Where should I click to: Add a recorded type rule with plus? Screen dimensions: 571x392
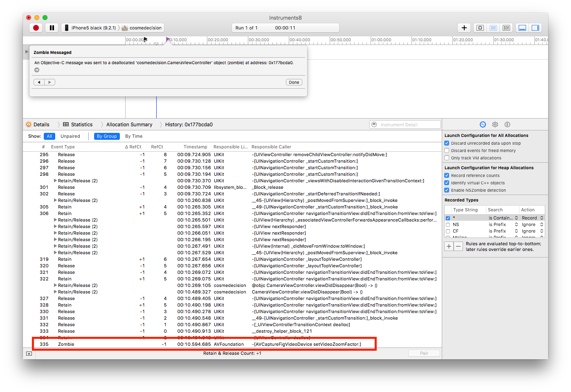pos(449,246)
